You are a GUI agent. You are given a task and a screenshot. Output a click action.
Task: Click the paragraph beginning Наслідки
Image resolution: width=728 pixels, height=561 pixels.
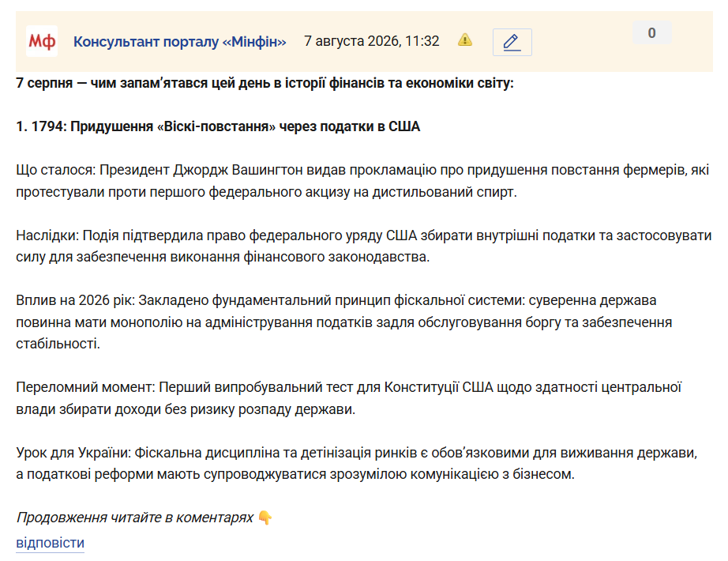click(x=363, y=246)
